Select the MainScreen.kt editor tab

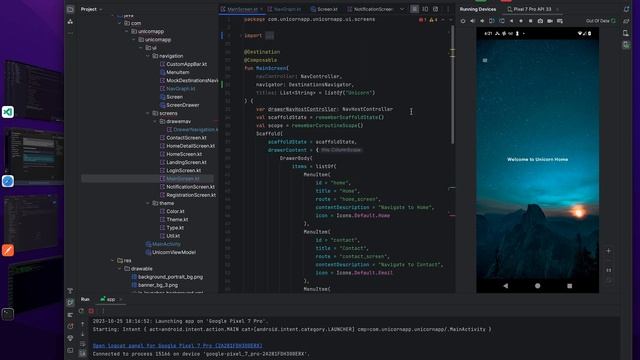click(x=242, y=9)
